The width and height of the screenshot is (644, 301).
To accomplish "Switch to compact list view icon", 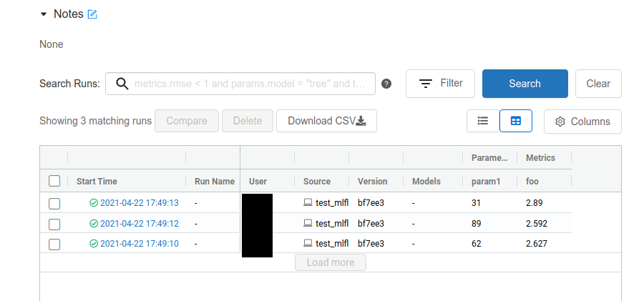I will point(483,121).
